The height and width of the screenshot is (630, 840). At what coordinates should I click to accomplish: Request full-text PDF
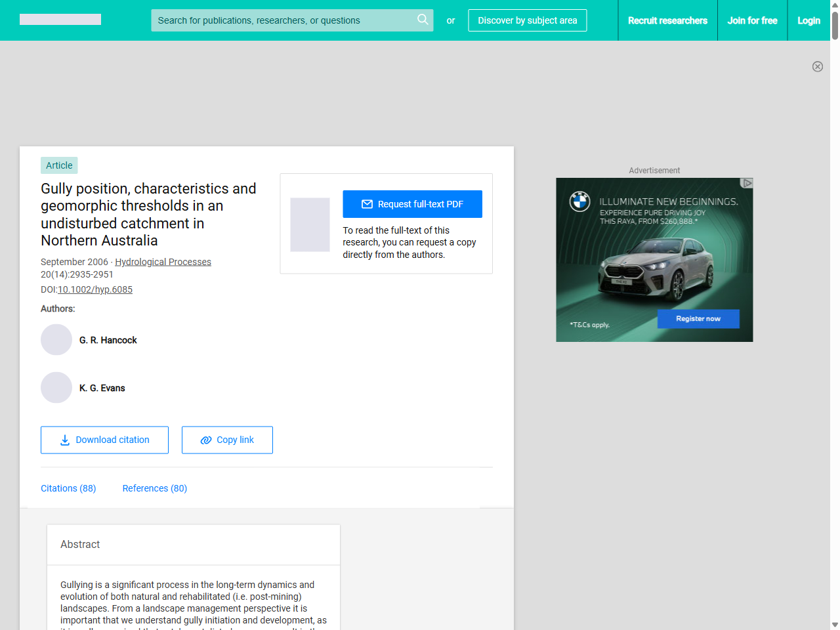[412, 204]
